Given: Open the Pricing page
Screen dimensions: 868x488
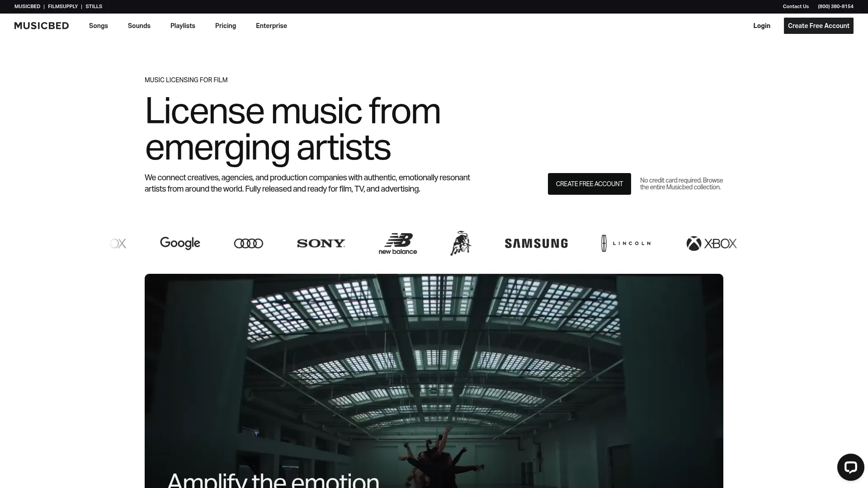Looking at the screenshot, I should 226,26.
